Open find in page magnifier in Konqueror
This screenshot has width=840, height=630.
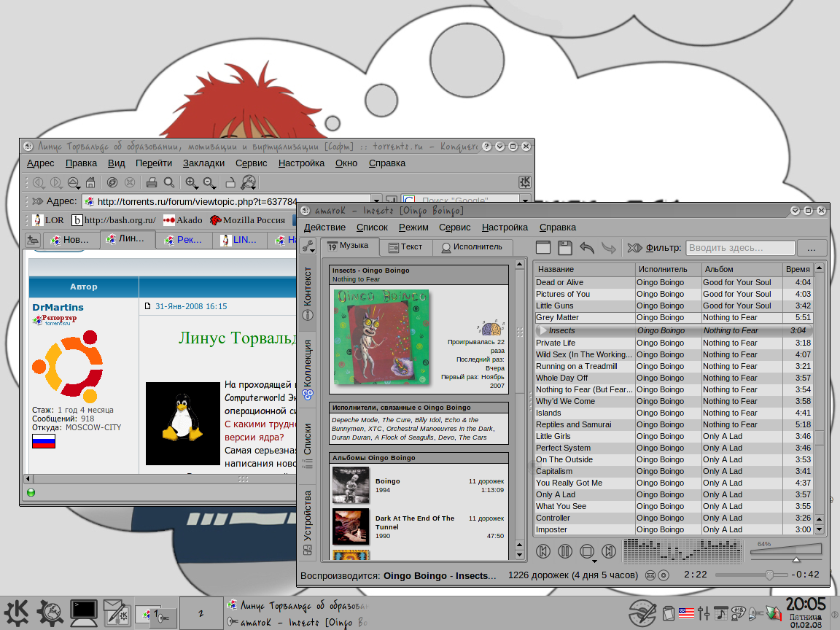tap(169, 183)
